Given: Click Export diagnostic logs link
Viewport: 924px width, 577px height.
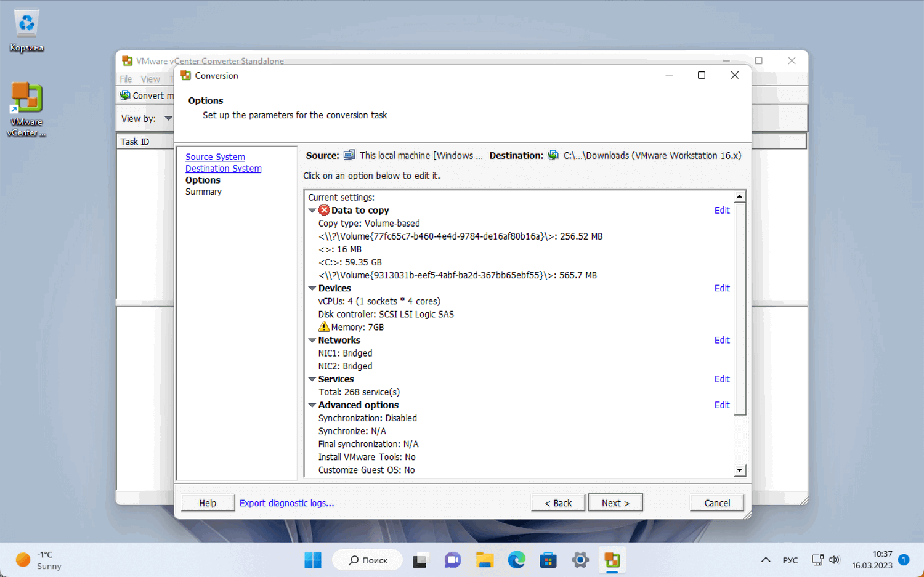Looking at the screenshot, I should point(286,503).
